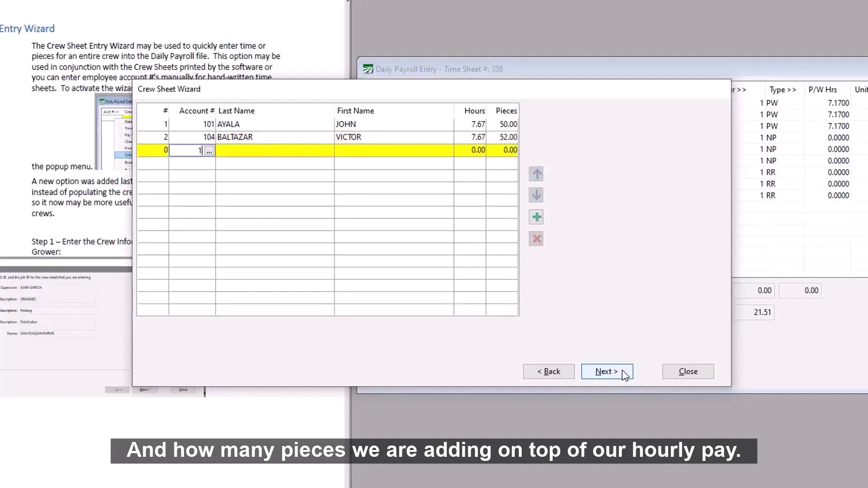Viewport: 868px width, 488px height.
Task: Click the P/W Hrs column header
Action: pyautogui.click(x=822, y=89)
